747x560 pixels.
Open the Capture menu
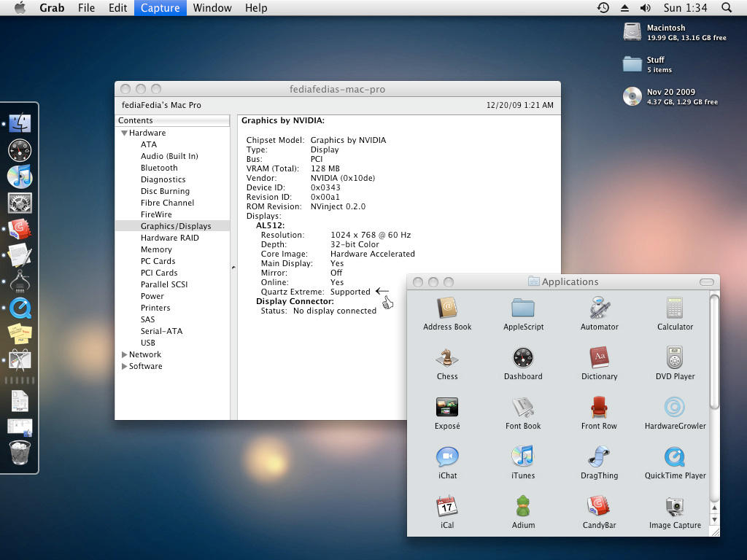point(160,8)
